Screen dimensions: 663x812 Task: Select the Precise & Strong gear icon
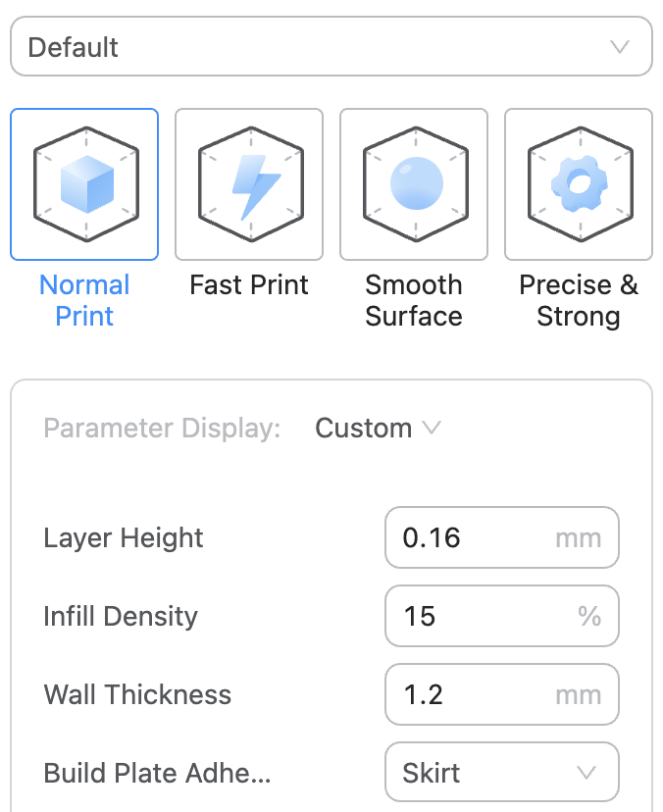click(579, 184)
